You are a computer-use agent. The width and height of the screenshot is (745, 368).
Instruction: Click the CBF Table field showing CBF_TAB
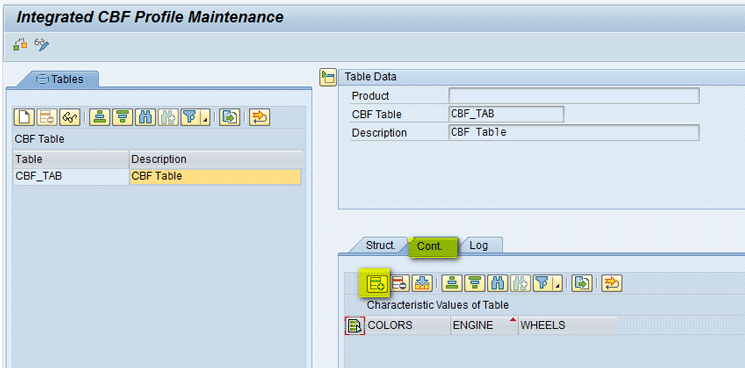click(506, 114)
